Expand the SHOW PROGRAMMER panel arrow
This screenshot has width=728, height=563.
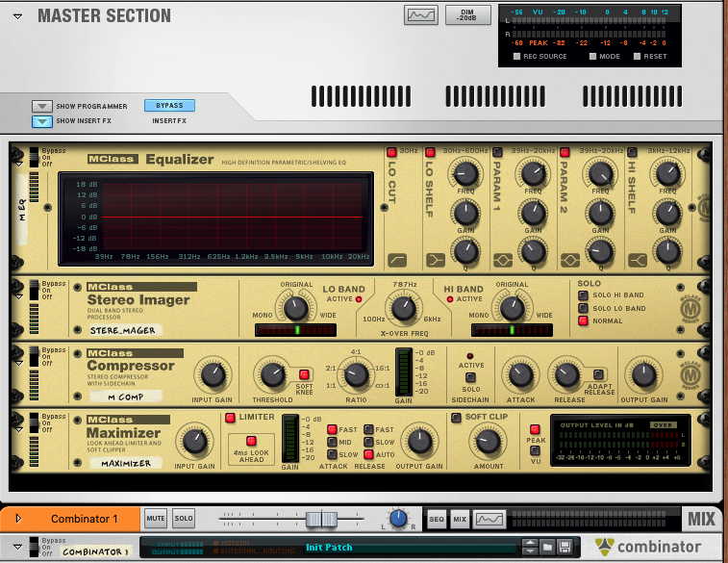click(x=41, y=107)
